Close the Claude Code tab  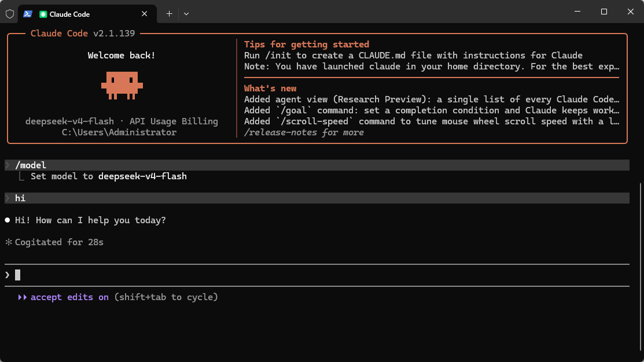pos(144,14)
